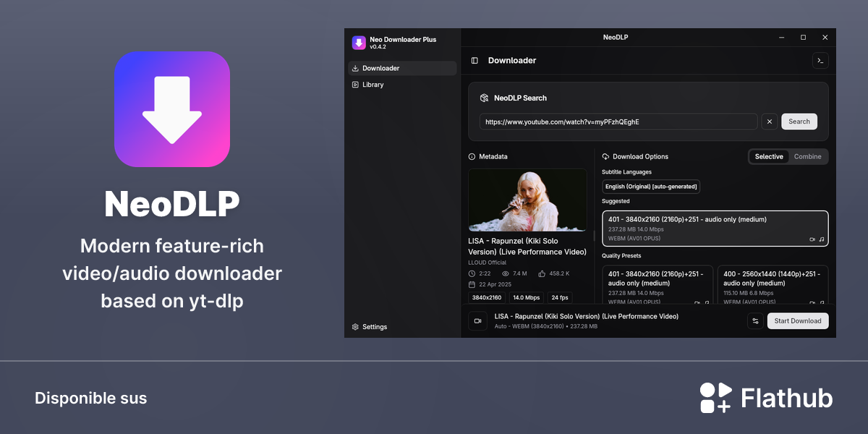Screen dimensions: 868x434
Task: Open the terminal log icon button
Action: pos(820,61)
